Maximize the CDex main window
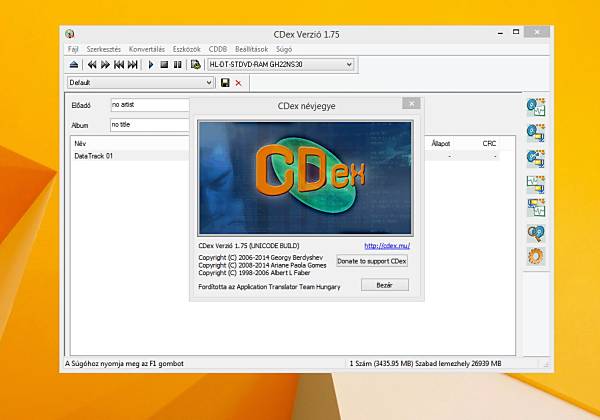 [516, 32]
